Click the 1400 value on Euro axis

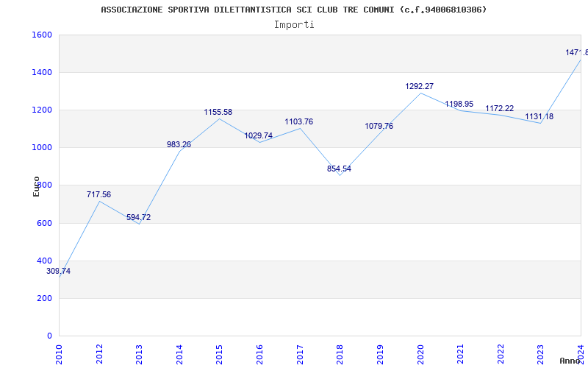click(x=42, y=72)
